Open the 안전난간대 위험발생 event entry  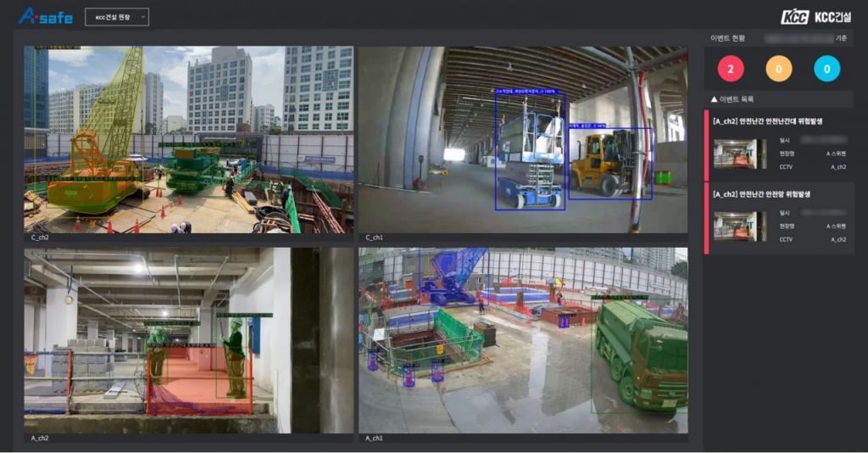click(773, 121)
